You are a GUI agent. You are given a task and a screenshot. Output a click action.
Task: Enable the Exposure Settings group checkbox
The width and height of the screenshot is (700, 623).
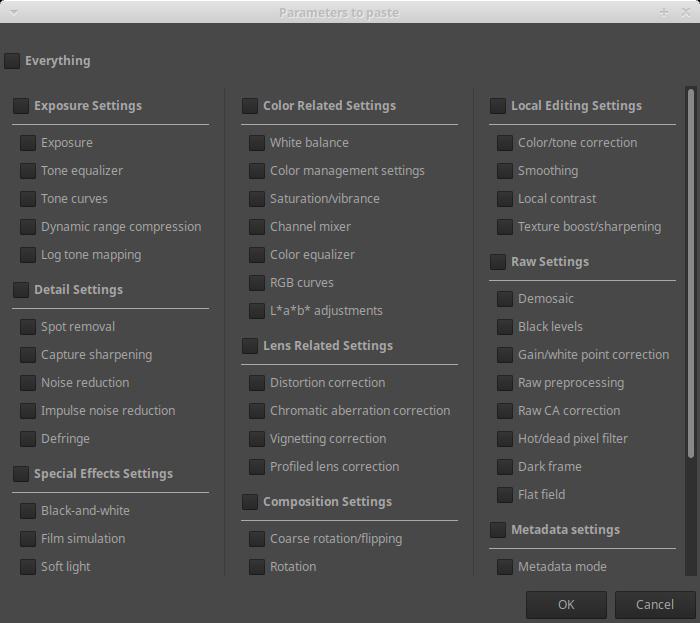click(x=21, y=106)
